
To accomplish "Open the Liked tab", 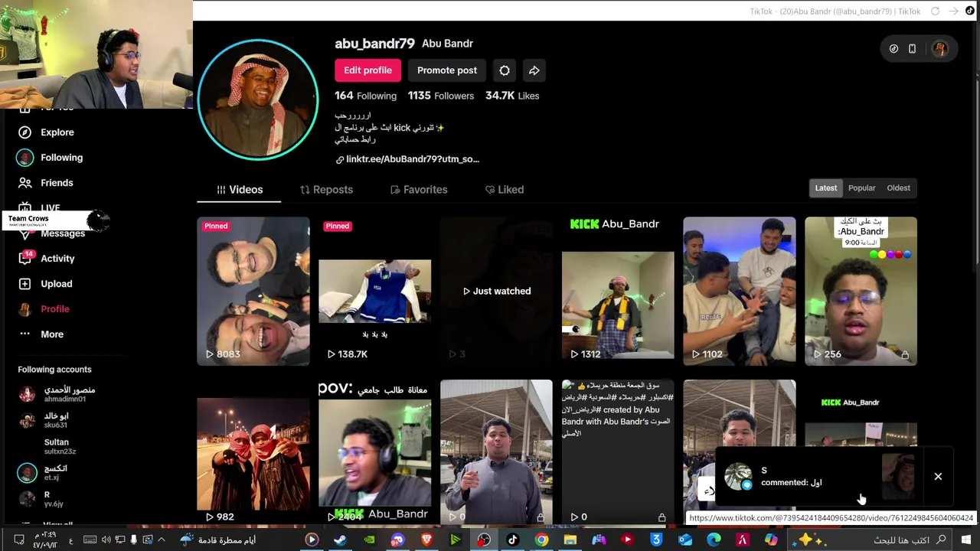I will [x=505, y=190].
